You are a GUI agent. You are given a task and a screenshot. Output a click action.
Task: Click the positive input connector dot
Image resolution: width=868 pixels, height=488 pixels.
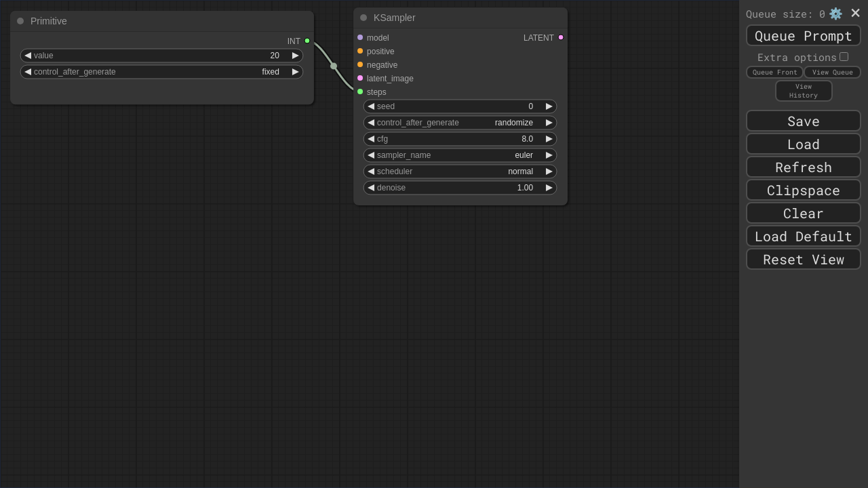[x=360, y=51]
